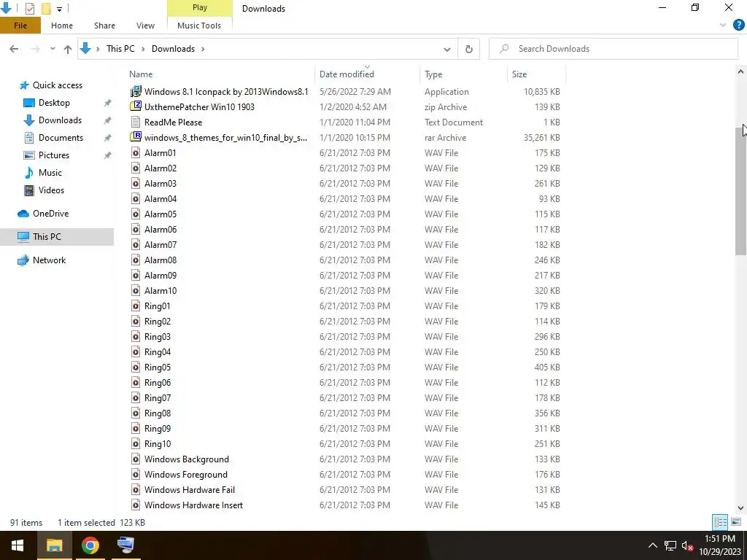Open Help with the question mark icon
Viewport: 747px width, 560px height.
click(x=738, y=26)
